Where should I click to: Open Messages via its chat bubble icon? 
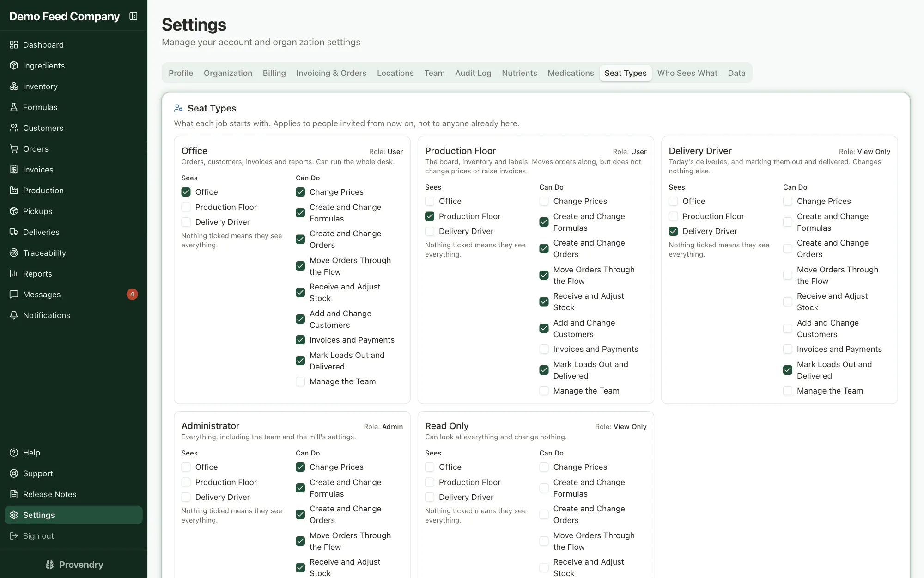(14, 295)
